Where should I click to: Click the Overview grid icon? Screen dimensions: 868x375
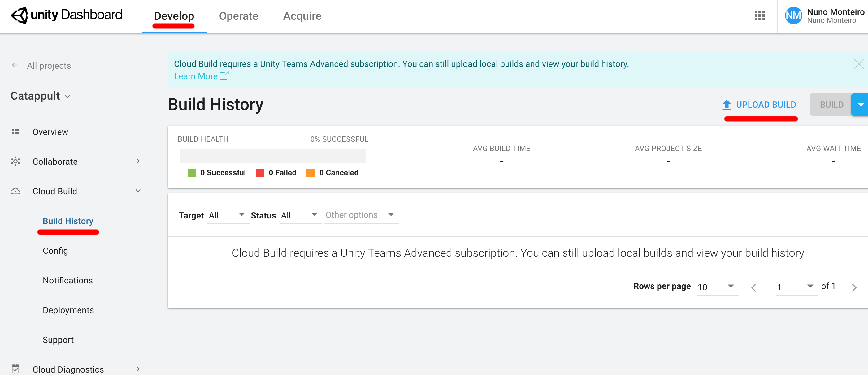(15, 132)
